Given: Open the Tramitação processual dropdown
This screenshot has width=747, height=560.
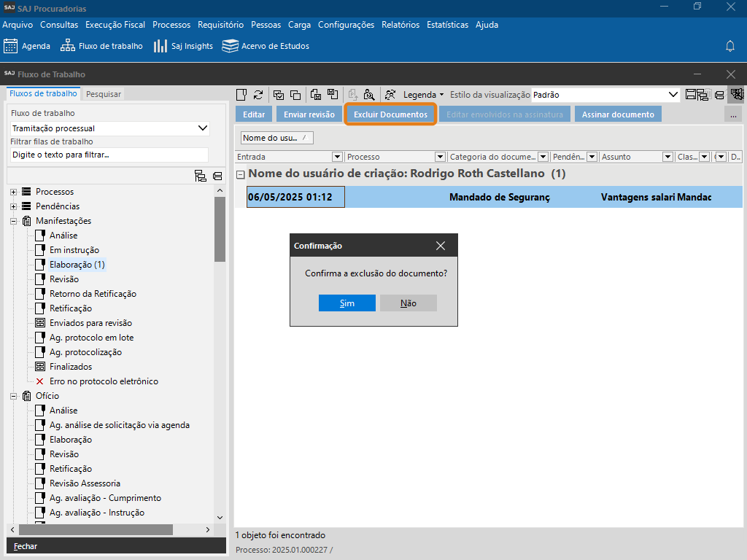Looking at the screenshot, I should pos(203,128).
